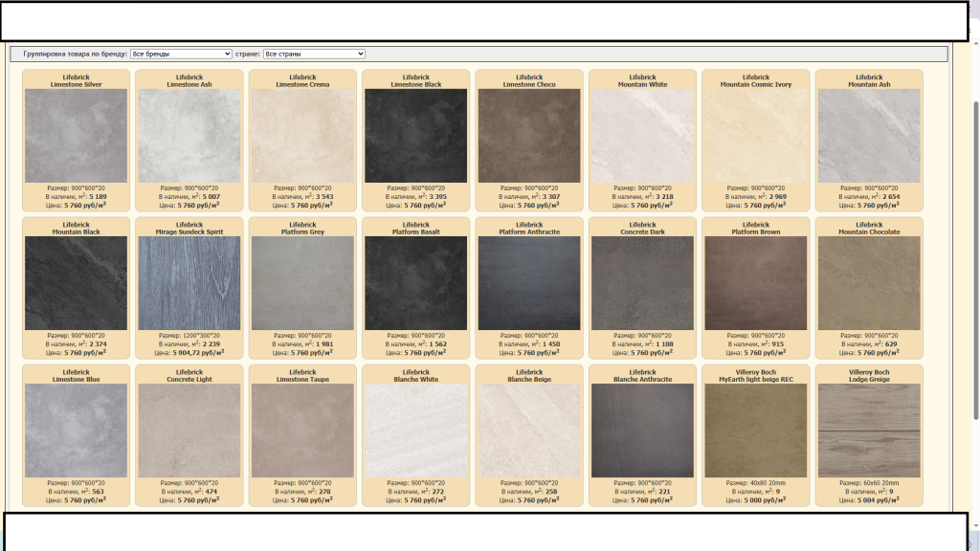
Task: Select the Limestone Blue tile image
Action: coord(76,430)
